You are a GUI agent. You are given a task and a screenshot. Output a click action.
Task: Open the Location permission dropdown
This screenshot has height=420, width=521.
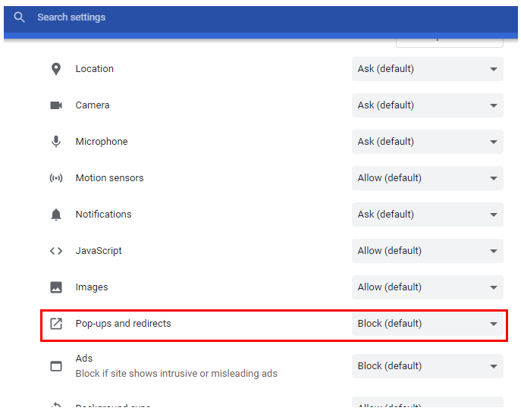(x=427, y=69)
